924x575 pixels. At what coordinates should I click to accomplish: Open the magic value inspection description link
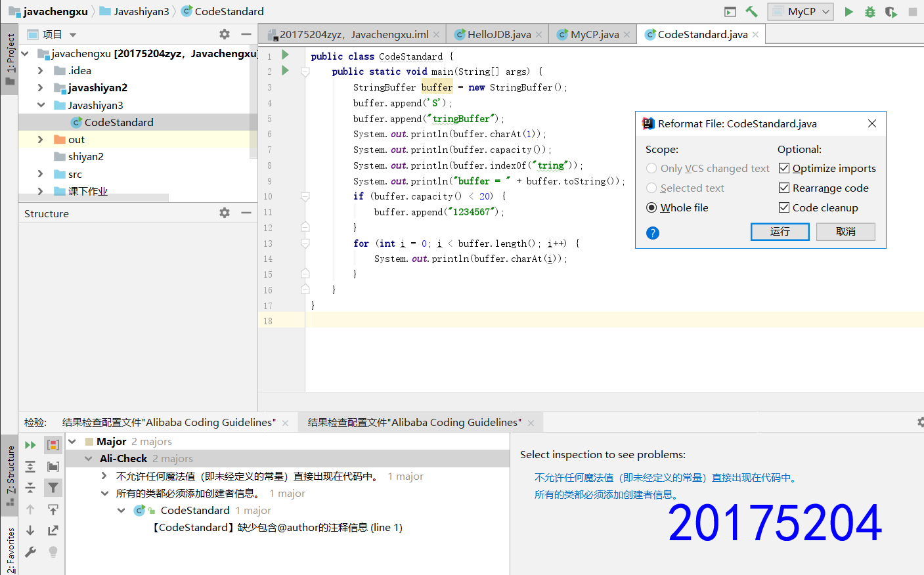click(x=667, y=478)
